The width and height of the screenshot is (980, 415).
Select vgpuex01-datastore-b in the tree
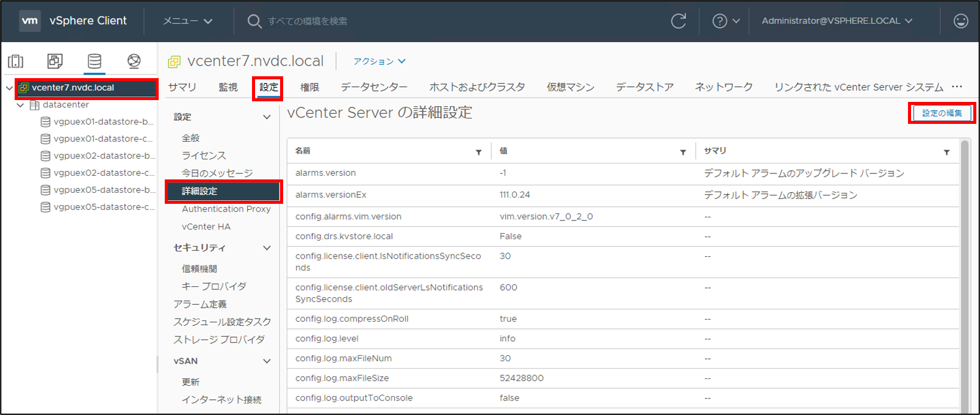98,121
